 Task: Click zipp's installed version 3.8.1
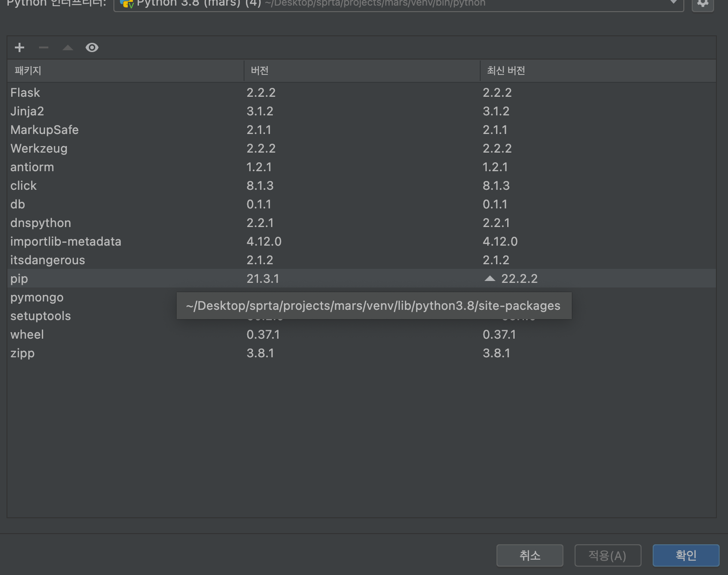tap(260, 353)
